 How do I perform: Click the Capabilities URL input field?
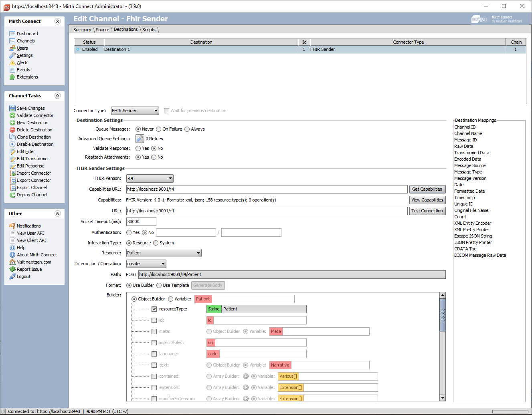click(x=267, y=189)
